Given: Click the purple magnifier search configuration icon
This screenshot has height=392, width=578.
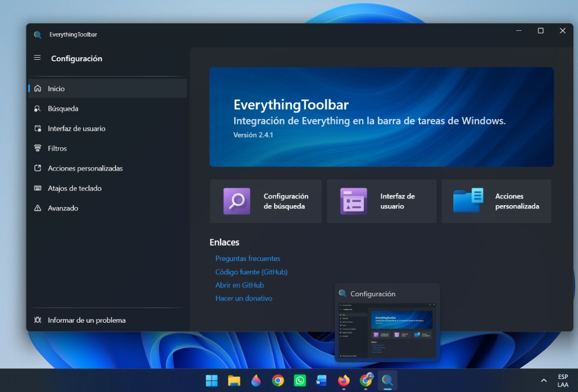Looking at the screenshot, I should click(x=236, y=201).
